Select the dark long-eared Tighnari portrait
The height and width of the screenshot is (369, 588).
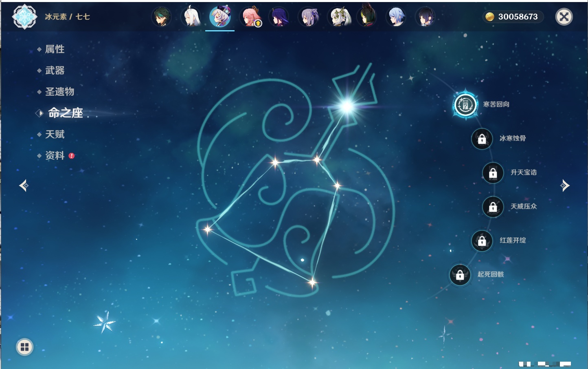[367, 17]
